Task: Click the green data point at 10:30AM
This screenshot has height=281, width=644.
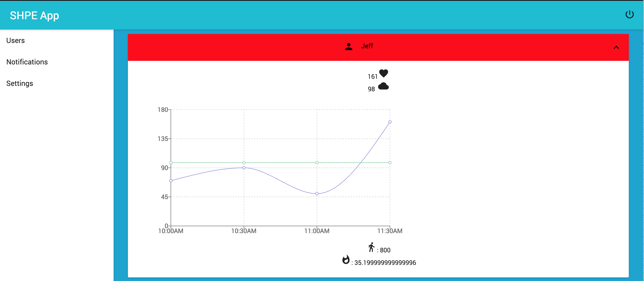Action: click(x=244, y=163)
